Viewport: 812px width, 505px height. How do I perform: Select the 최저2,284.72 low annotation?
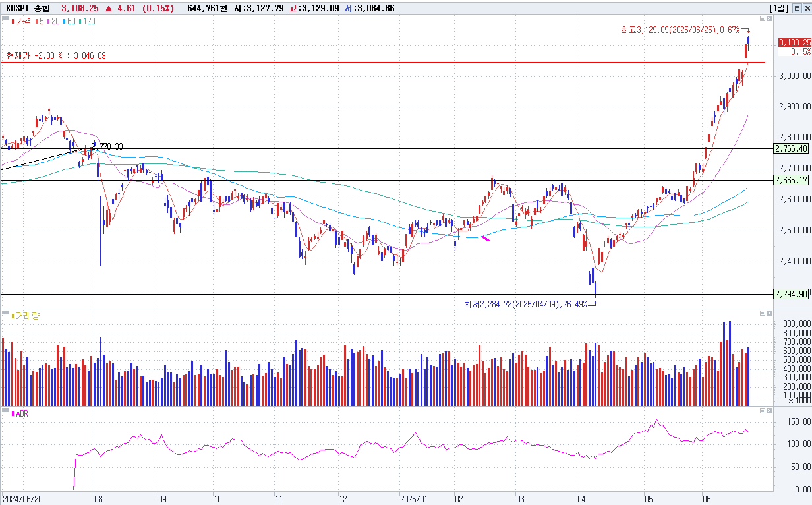[525, 304]
